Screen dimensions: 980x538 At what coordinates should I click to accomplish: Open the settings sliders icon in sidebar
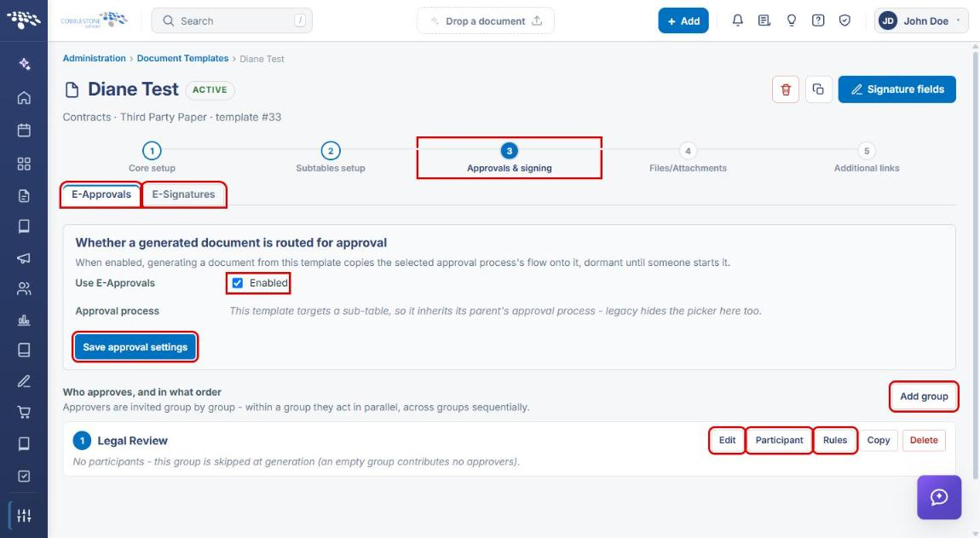[x=24, y=516]
